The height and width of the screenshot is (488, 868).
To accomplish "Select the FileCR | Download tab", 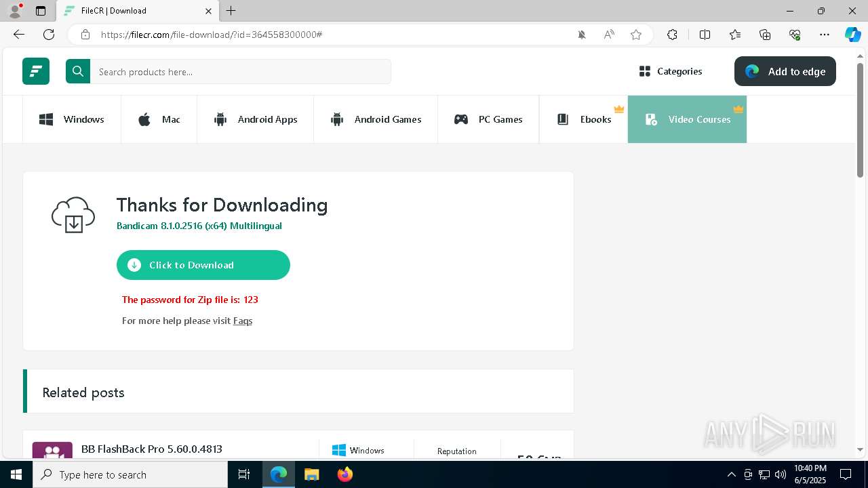I will 138,11.
